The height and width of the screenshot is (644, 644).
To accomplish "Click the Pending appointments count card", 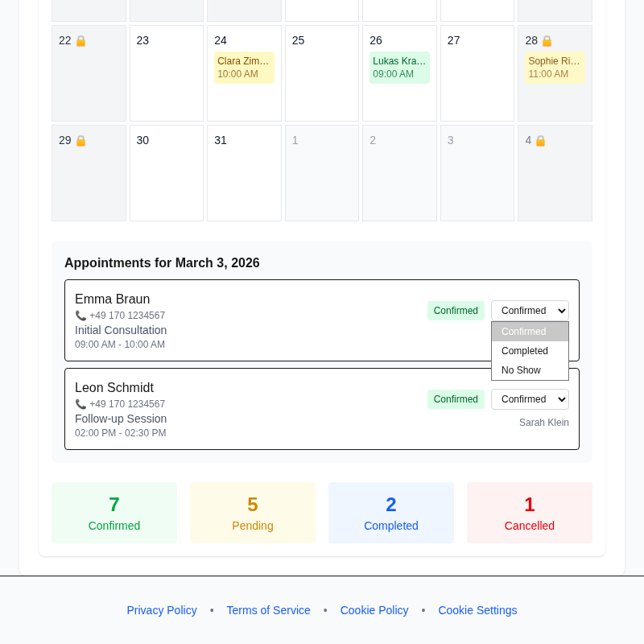I will 253,513.
